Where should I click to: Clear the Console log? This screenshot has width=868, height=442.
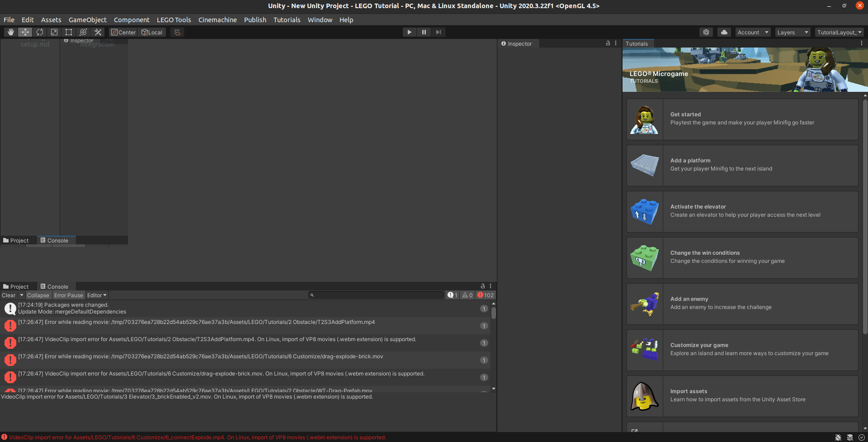click(9, 295)
